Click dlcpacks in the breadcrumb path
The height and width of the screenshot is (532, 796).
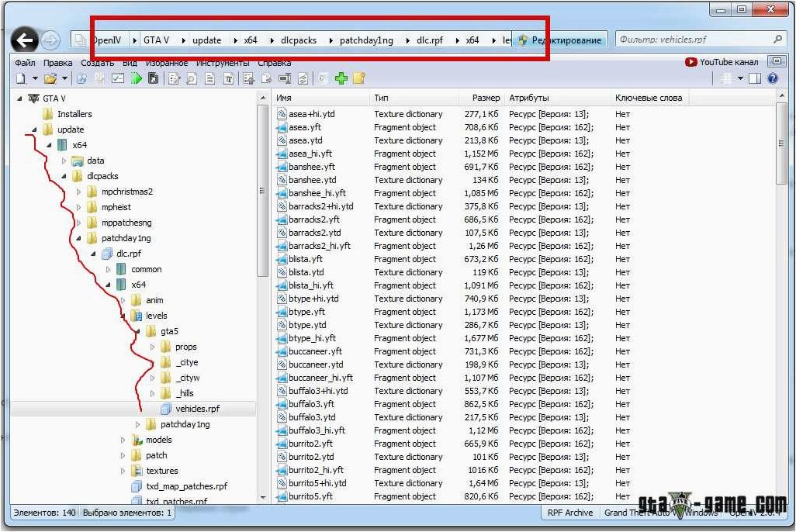pyautogui.click(x=299, y=40)
